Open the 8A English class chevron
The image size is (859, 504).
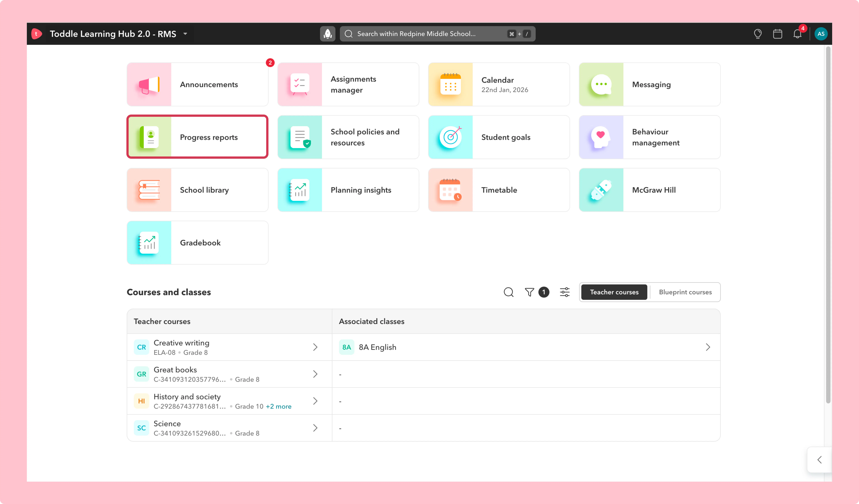(708, 347)
